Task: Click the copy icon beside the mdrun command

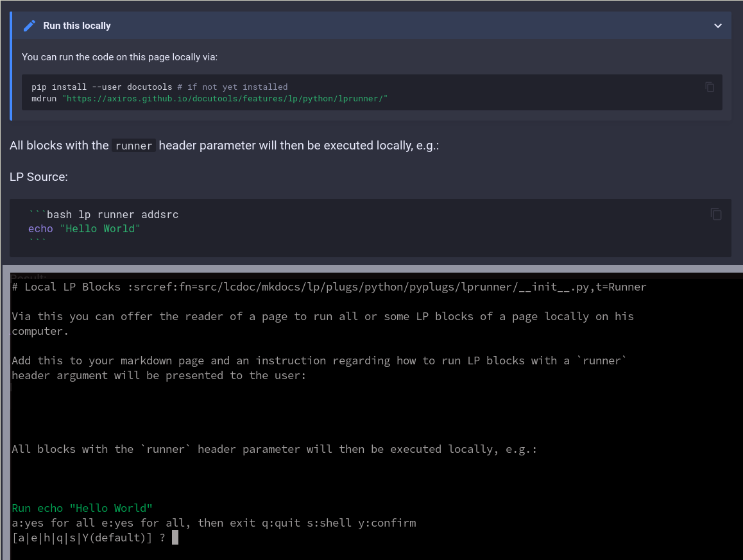Action: pos(710,87)
